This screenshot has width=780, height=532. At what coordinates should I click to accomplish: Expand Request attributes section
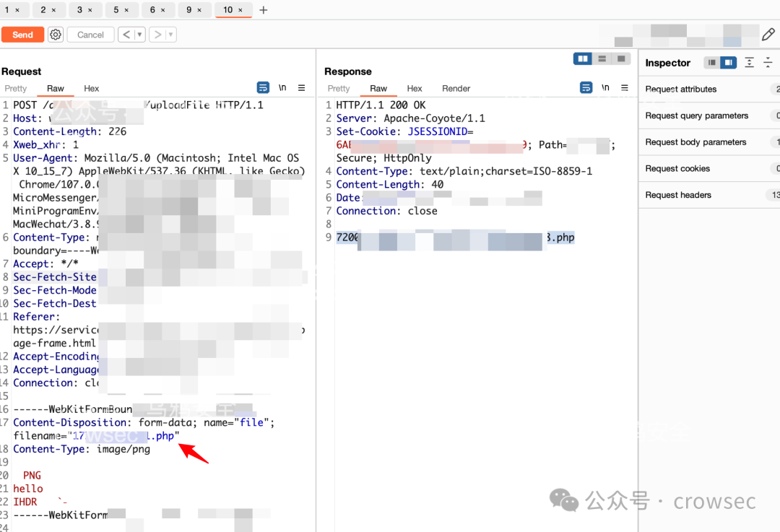coord(709,89)
